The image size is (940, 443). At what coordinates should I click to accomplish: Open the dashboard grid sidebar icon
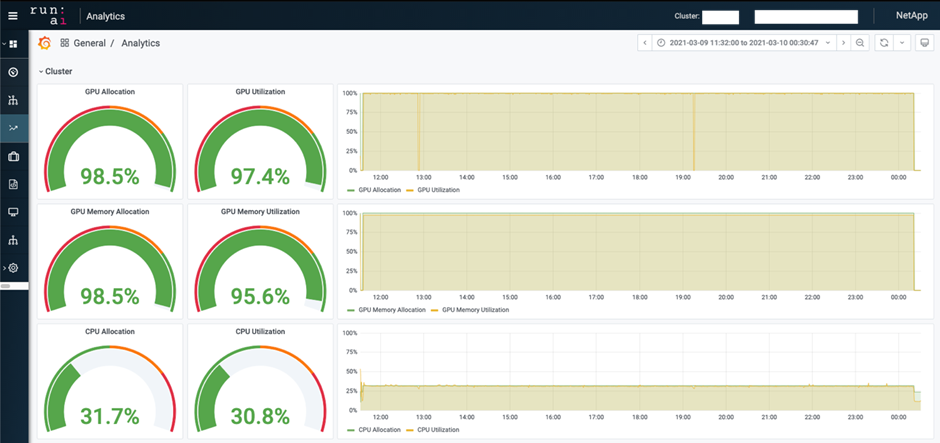pos(13,44)
